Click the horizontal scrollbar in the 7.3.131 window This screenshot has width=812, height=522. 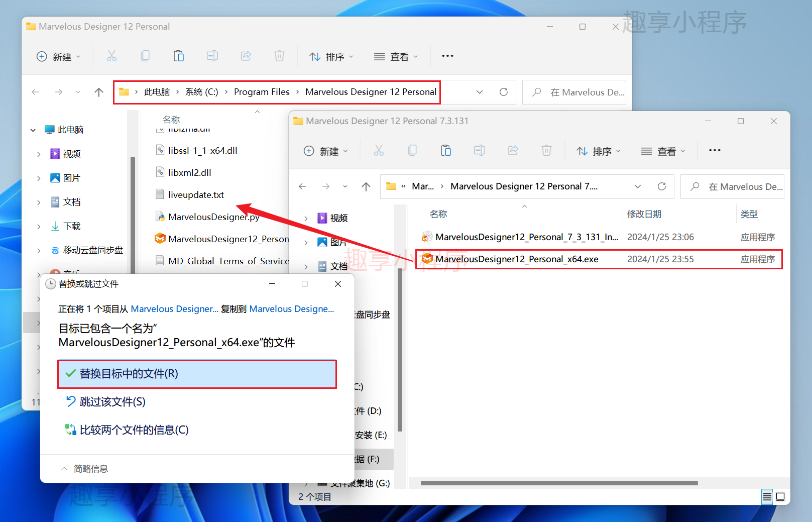pos(559,483)
